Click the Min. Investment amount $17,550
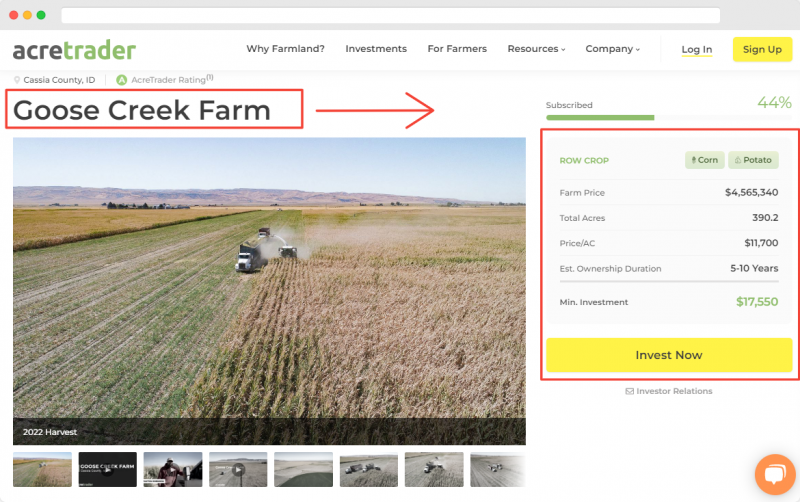 pyautogui.click(x=757, y=302)
